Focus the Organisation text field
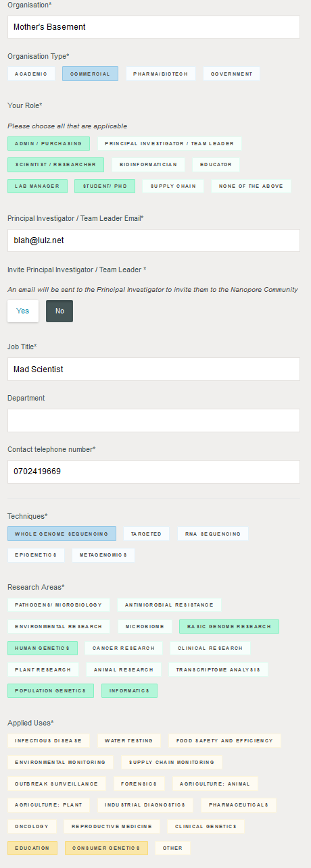The height and width of the screenshot is (868, 311). pyautogui.click(x=153, y=27)
